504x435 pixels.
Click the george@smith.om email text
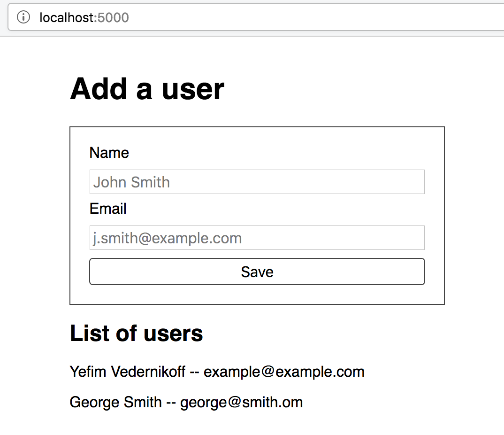[241, 402]
